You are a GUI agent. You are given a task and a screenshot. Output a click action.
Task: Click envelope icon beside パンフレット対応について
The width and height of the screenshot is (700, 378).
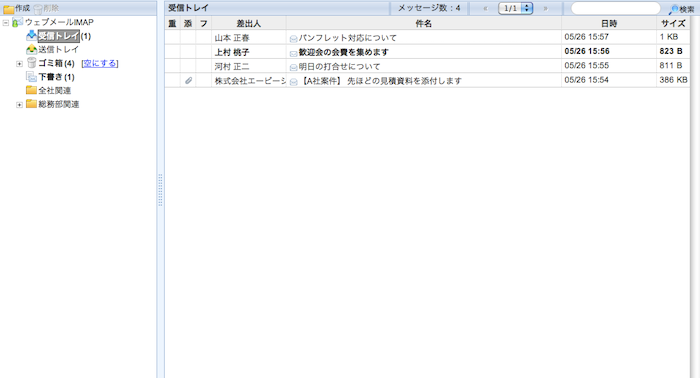click(293, 38)
